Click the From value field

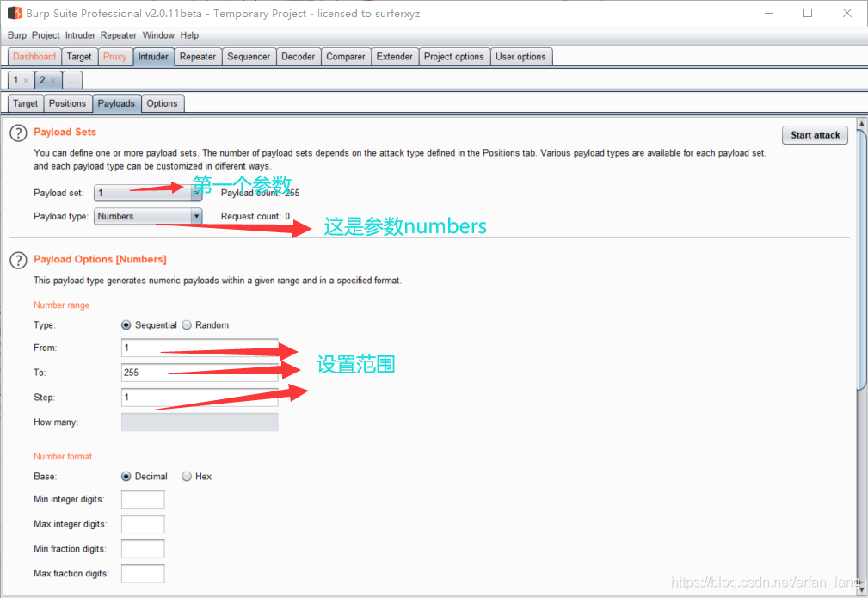200,348
